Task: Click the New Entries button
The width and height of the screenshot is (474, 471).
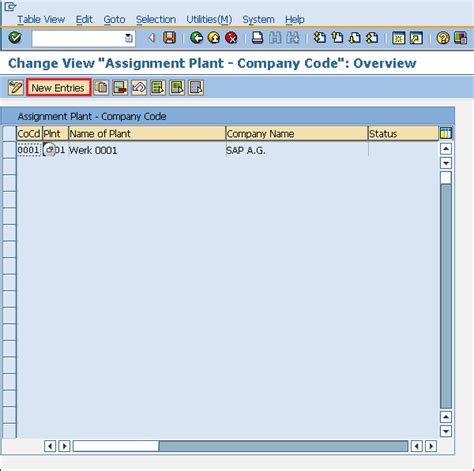Action: (x=58, y=88)
